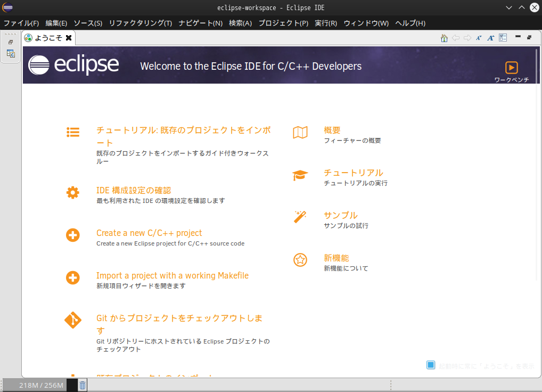Click the plus icon for new C/C++ project

tap(72, 235)
